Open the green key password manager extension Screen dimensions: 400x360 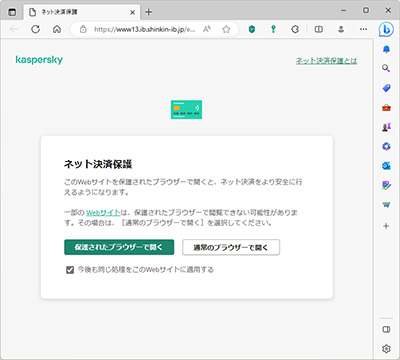(273, 29)
